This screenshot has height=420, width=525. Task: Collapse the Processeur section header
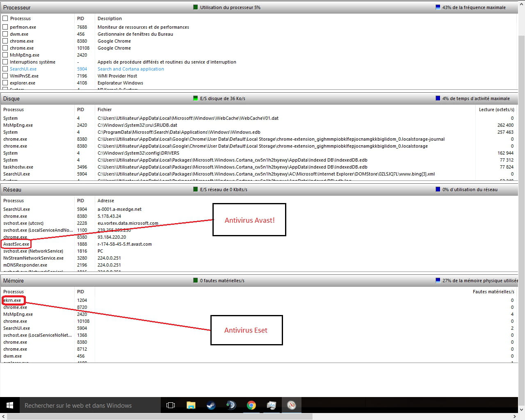click(x=259, y=7)
